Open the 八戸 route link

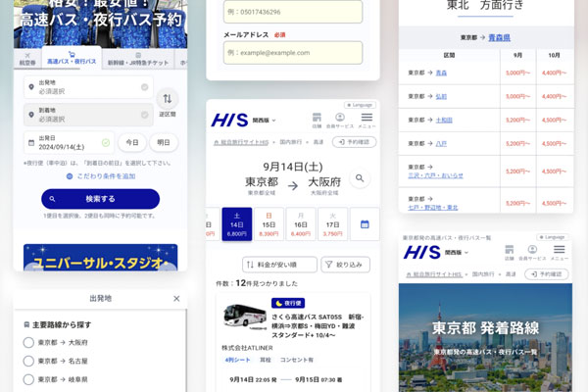pyautogui.click(x=441, y=144)
